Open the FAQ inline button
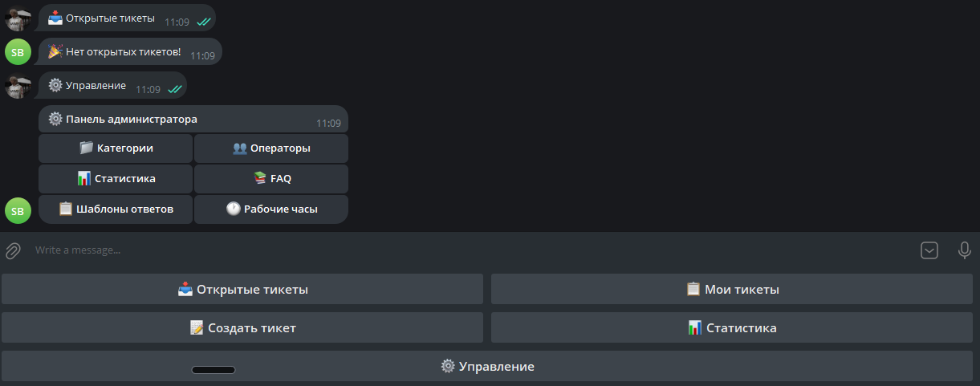Viewport: 980px width, 386px height. tap(271, 179)
